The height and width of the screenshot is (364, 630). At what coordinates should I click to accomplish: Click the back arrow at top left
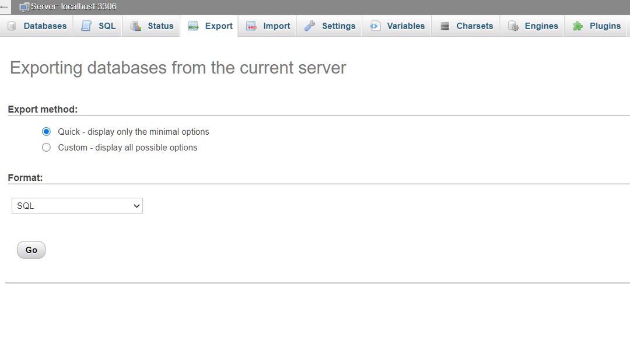tap(6, 6)
